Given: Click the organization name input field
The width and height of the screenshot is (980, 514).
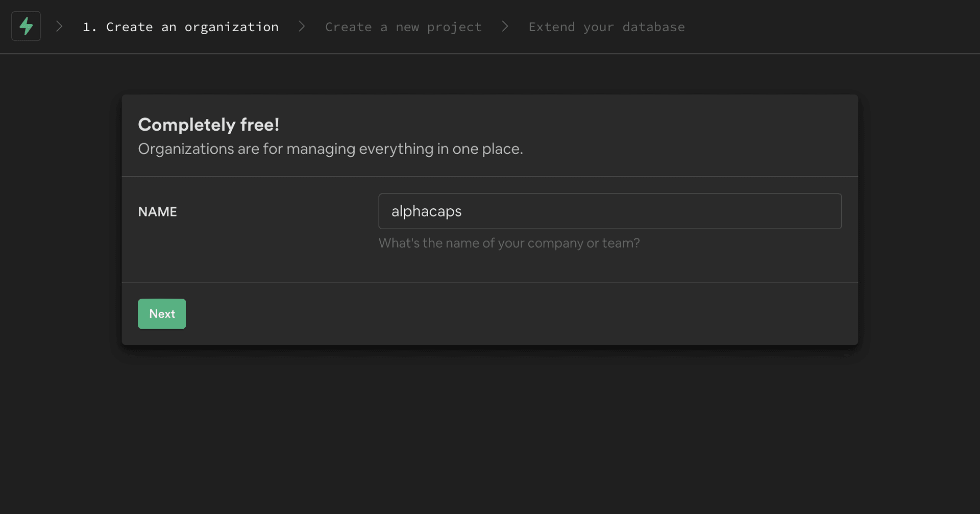Looking at the screenshot, I should [x=610, y=211].
